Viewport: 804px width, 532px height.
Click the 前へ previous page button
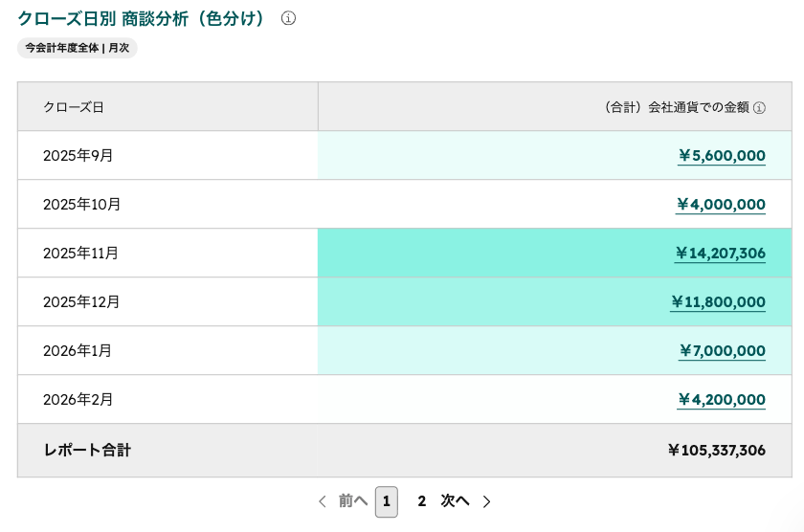[x=353, y=500]
